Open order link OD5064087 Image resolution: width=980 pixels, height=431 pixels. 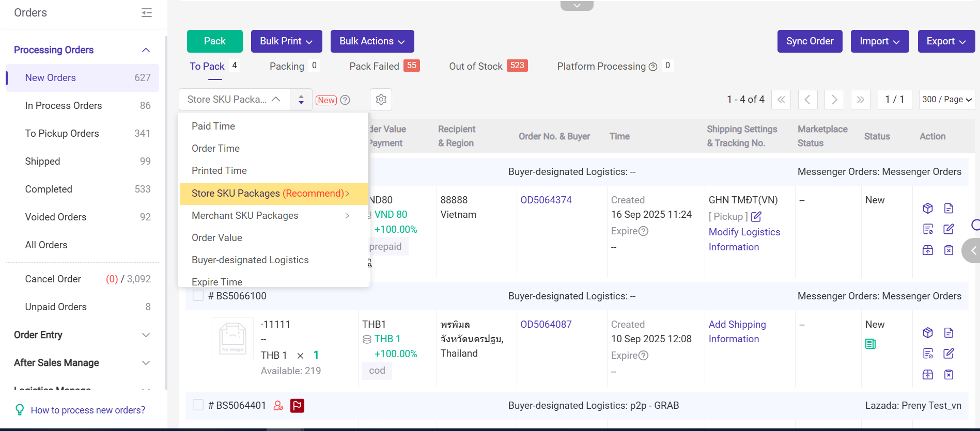coord(546,324)
